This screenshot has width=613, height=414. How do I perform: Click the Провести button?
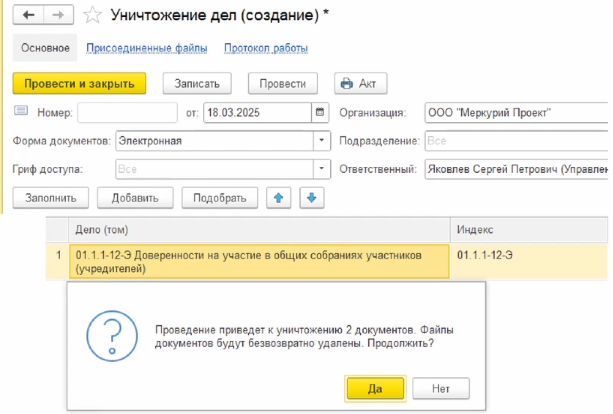[x=283, y=83]
